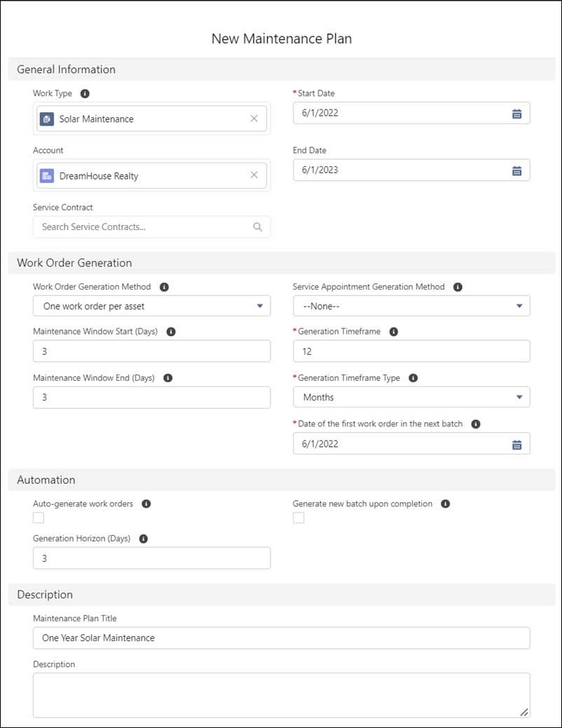Enable the Auto-generate work orders checkbox
The width and height of the screenshot is (562, 728).
[38, 517]
